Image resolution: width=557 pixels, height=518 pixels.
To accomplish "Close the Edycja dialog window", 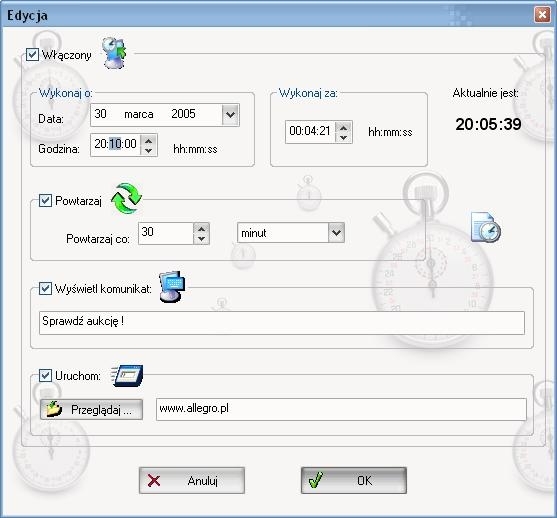I will [542, 15].
